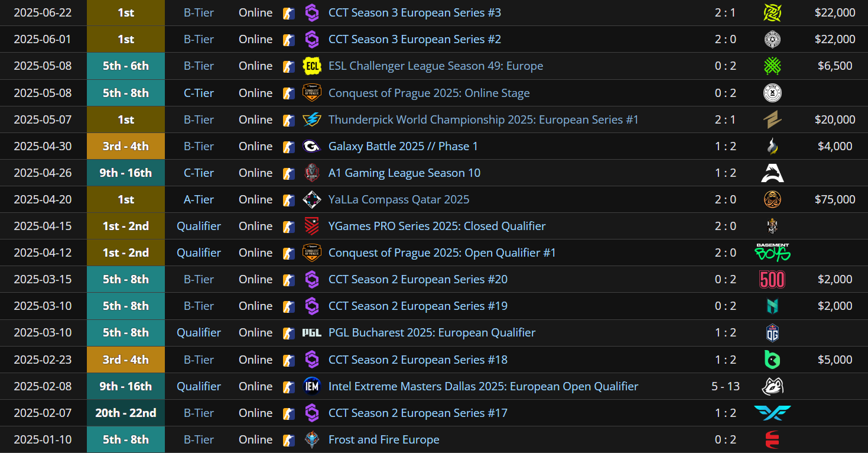Click the 20th - 22nd placement cell
The height and width of the screenshot is (453, 868).
click(x=126, y=413)
